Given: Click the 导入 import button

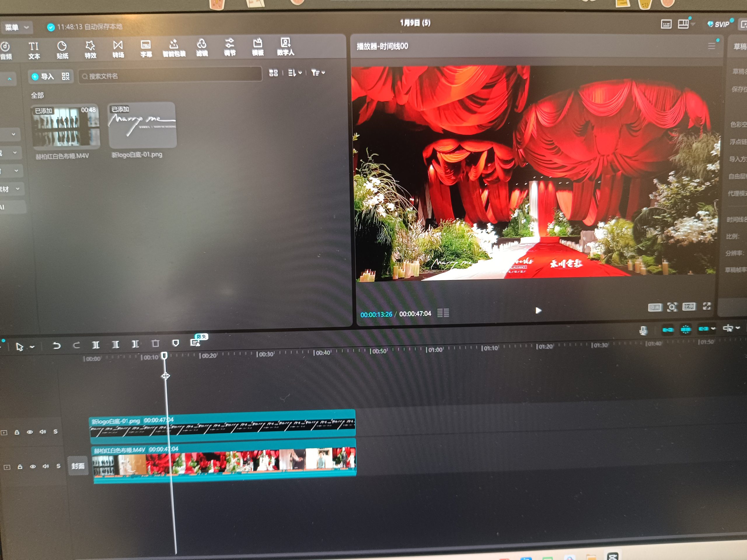Looking at the screenshot, I should (43, 77).
